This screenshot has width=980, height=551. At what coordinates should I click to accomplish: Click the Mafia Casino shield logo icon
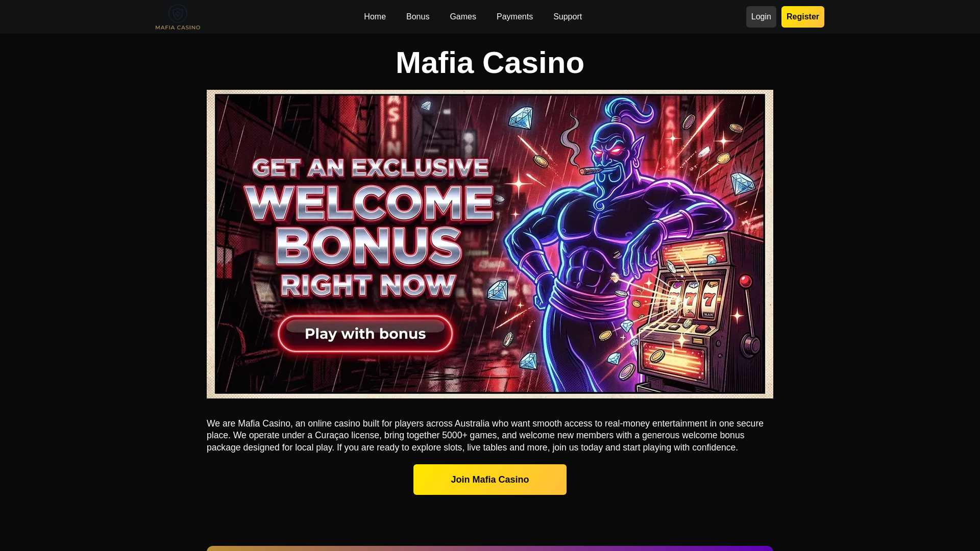pos(178,14)
